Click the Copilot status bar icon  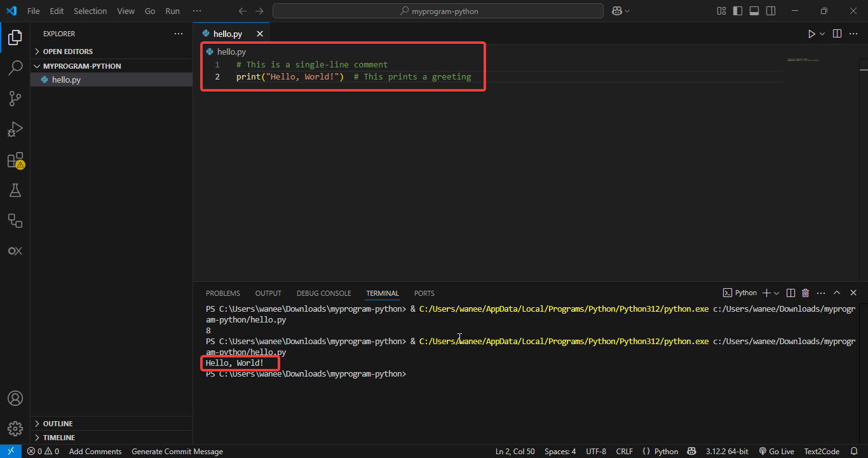[692, 452]
